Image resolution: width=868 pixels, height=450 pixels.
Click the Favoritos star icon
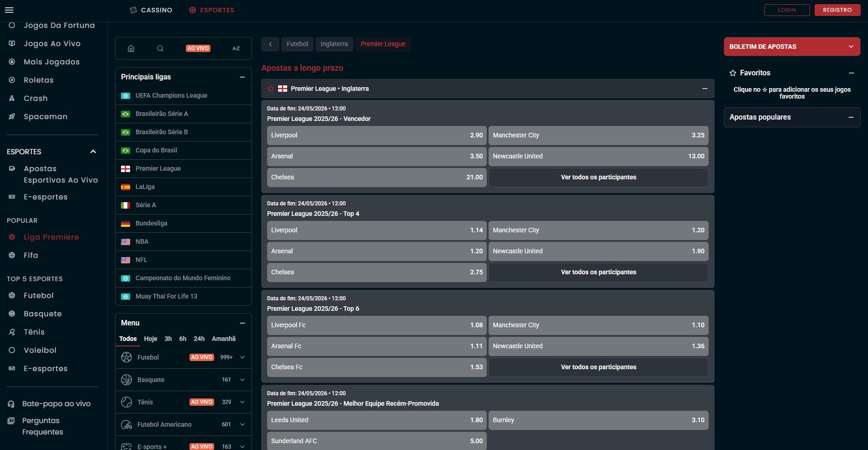[x=733, y=73]
